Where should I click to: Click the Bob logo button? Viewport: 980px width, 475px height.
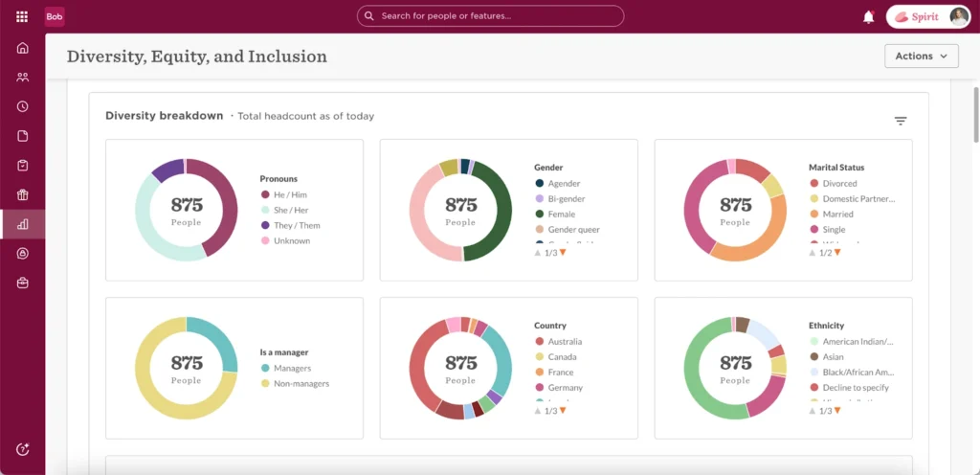pos(55,16)
